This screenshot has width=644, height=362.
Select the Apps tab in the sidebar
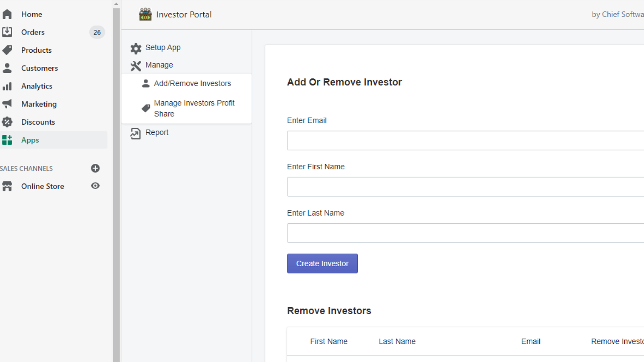[x=30, y=140]
